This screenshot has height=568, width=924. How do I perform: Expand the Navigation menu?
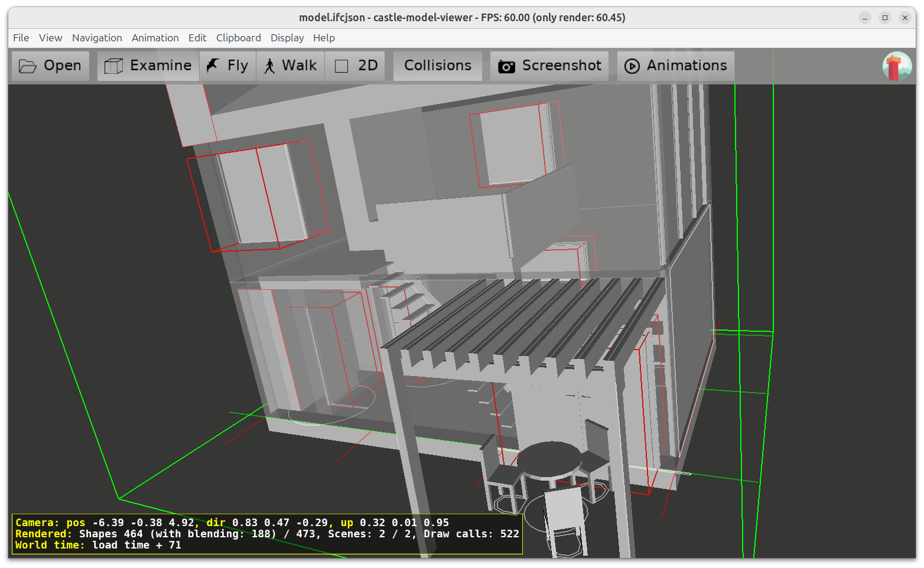pos(97,38)
